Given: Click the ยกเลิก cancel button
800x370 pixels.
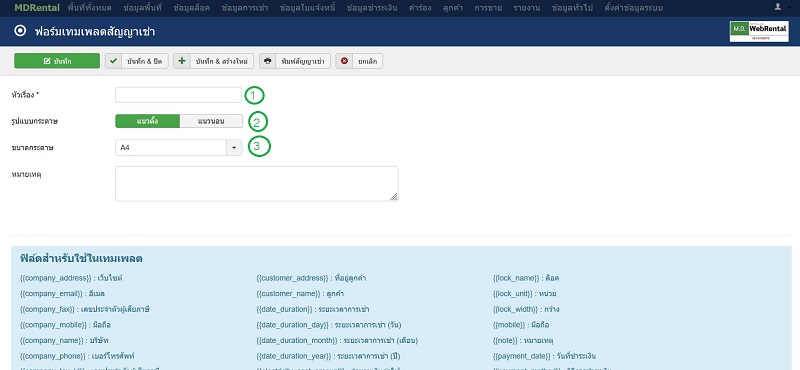Looking at the screenshot, I should (359, 61).
